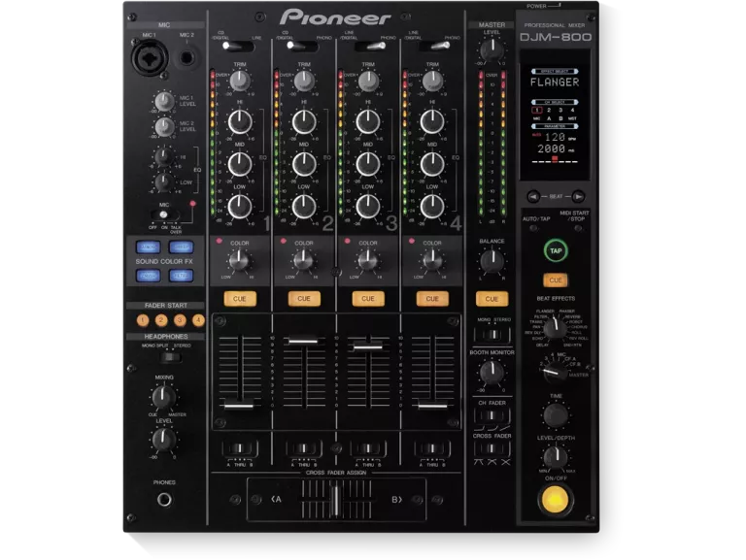Image resolution: width=746 pixels, height=560 pixels.
Task: Click the channel 1 fader handle
Action: click(x=239, y=406)
